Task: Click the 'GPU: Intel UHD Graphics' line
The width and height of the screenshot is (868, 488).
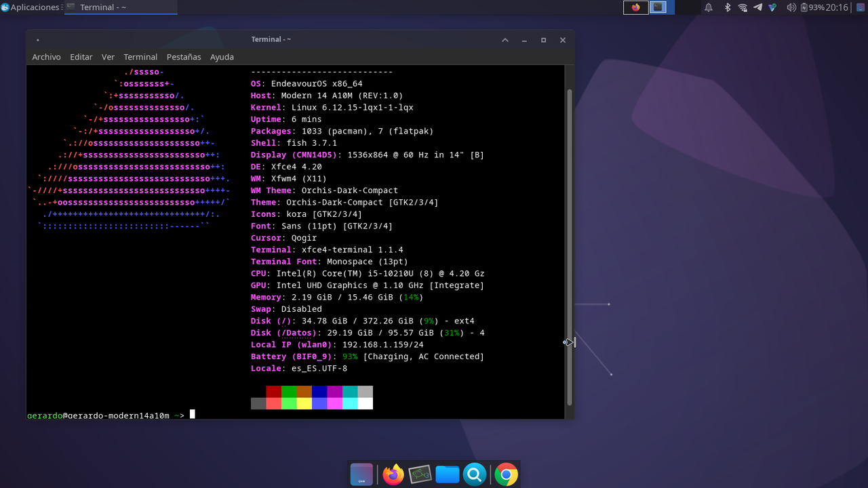Action: [368, 285]
